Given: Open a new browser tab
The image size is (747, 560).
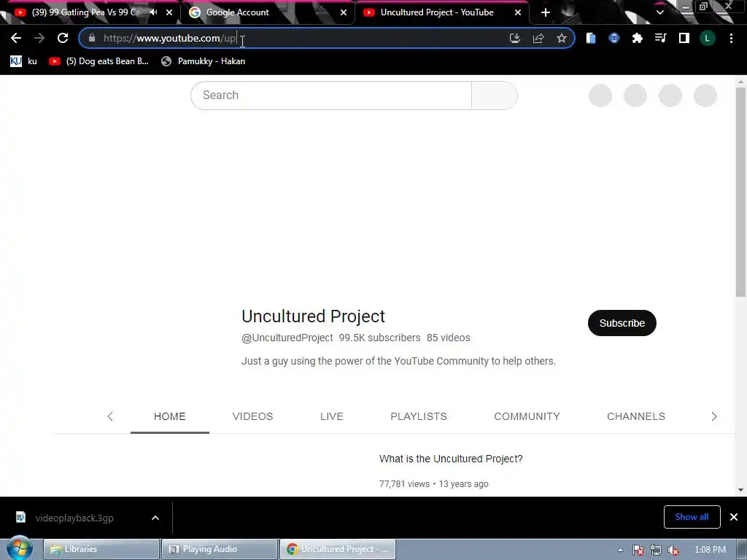Looking at the screenshot, I should [x=546, y=12].
